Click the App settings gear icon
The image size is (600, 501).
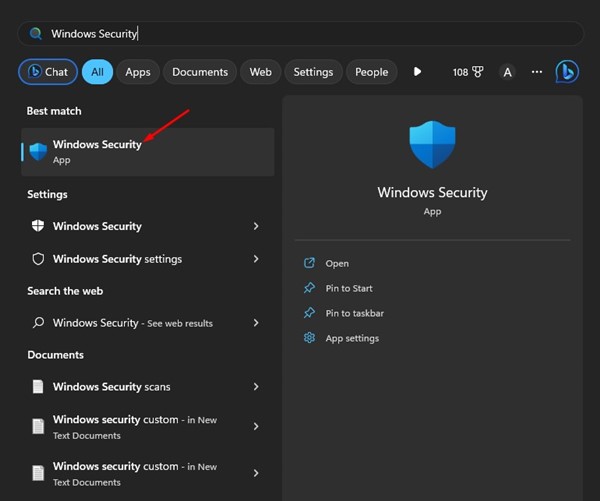coord(309,338)
